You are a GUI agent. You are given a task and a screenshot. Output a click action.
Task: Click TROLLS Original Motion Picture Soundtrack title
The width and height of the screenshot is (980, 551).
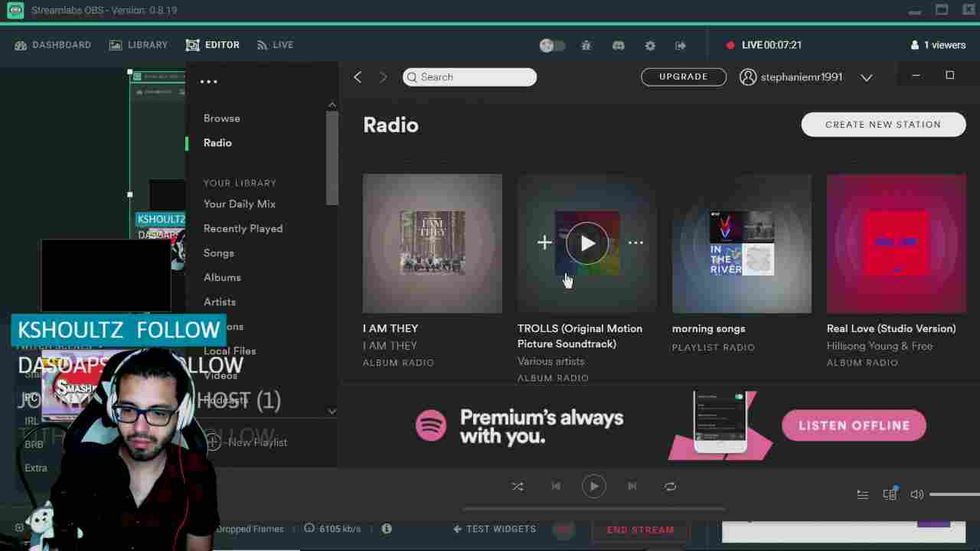pos(580,336)
